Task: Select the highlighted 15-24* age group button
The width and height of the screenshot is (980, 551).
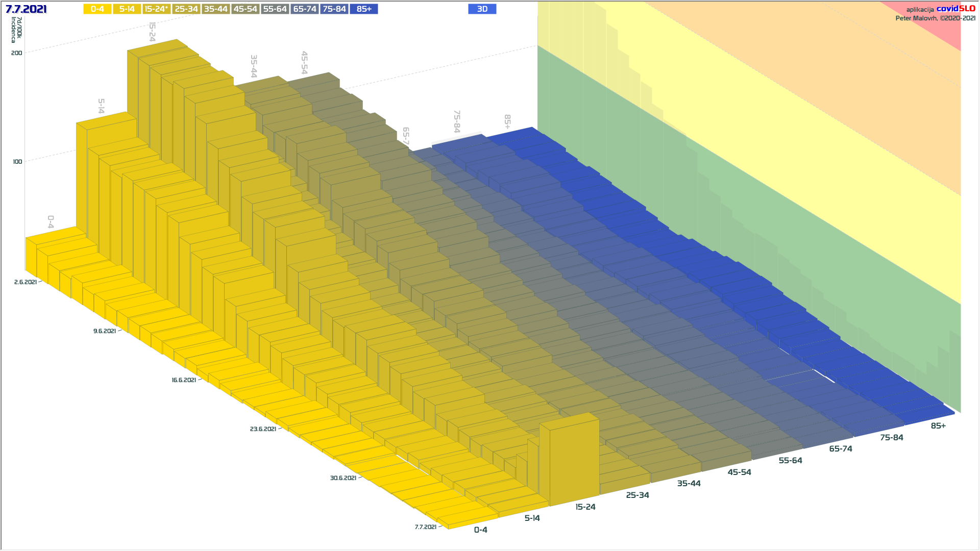Action: pyautogui.click(x=156, y=9)
